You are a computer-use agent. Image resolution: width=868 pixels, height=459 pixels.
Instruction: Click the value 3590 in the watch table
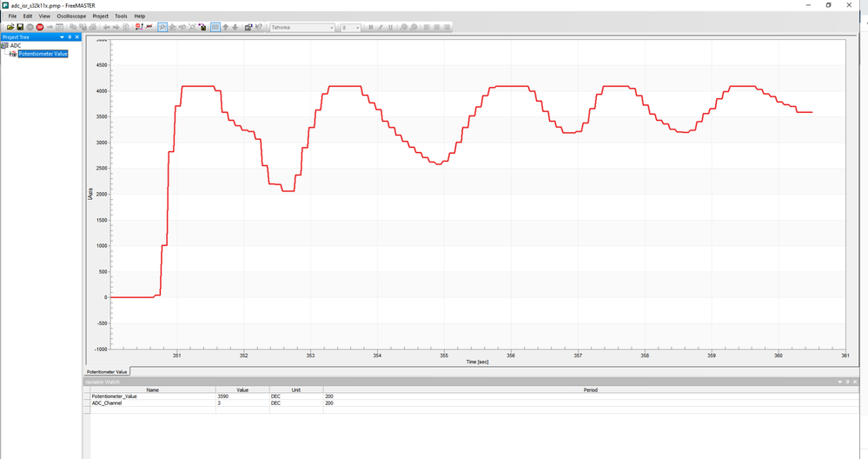(x=223, y=396)
